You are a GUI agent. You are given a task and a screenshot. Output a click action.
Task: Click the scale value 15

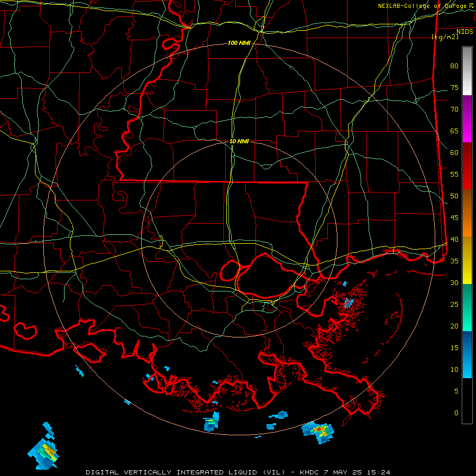click(454, 347)
